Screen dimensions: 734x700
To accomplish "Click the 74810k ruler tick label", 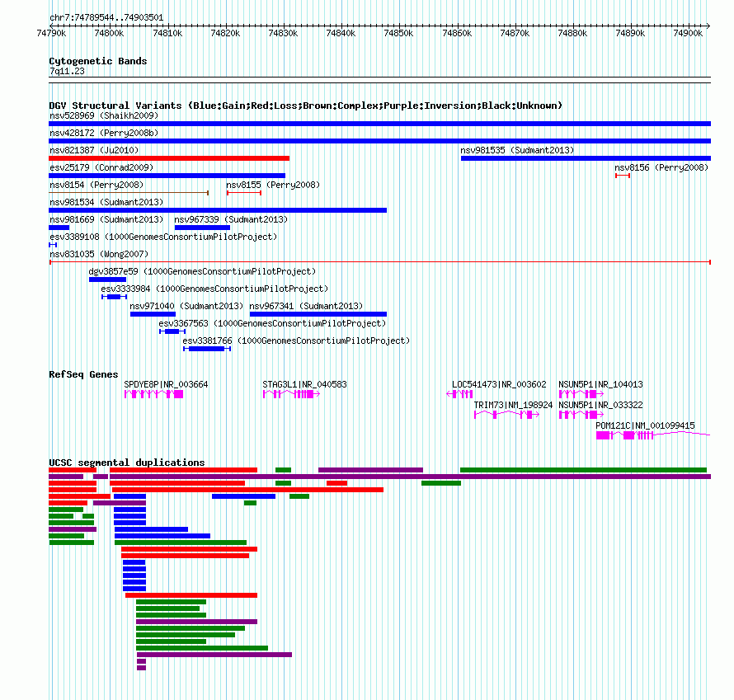I will 167,33.
